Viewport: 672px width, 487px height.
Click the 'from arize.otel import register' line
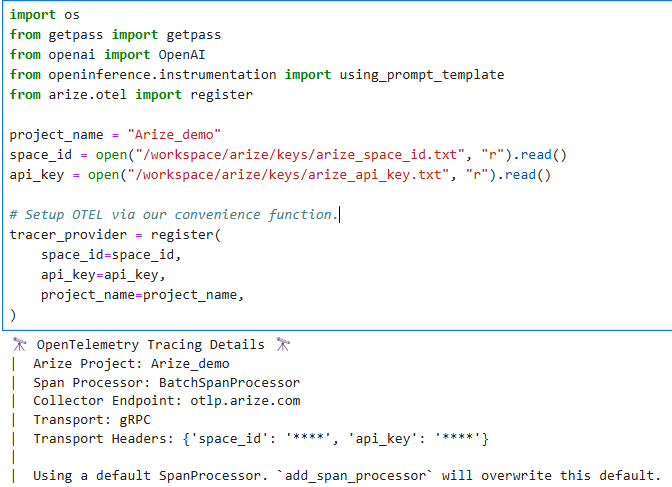(x=131, y=95)
